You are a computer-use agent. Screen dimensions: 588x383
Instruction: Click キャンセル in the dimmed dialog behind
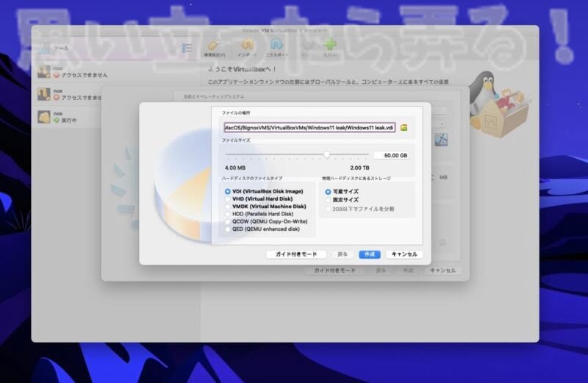(x=442, y=271)
